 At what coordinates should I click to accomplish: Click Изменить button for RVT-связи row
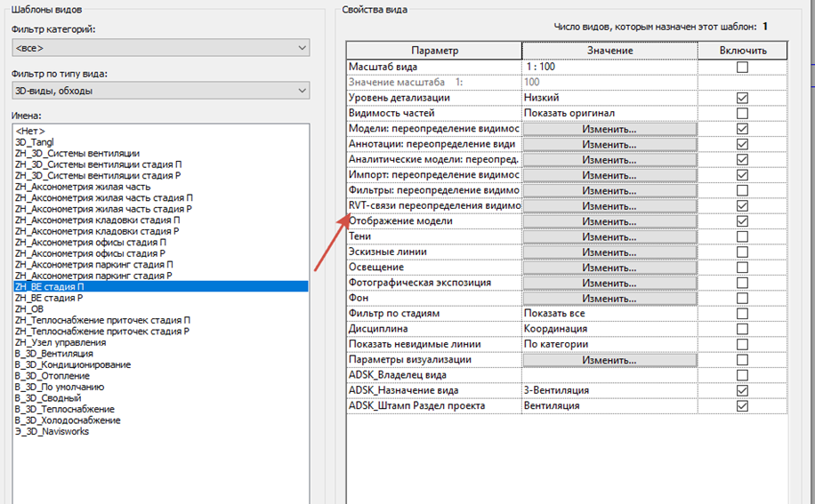[x=609, y=206]
